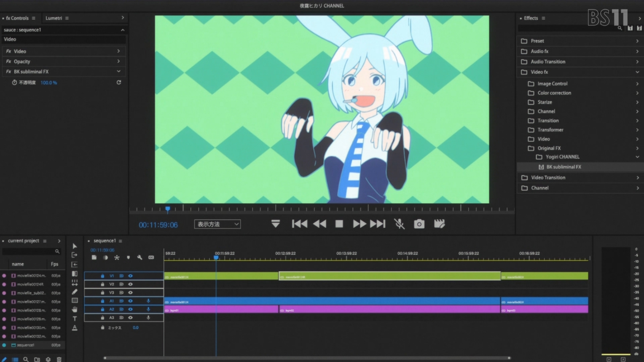Image resolution: width=644 pixels, height=362 pixels.
Task: Click the fast forward button
Action: pos(360,224)
